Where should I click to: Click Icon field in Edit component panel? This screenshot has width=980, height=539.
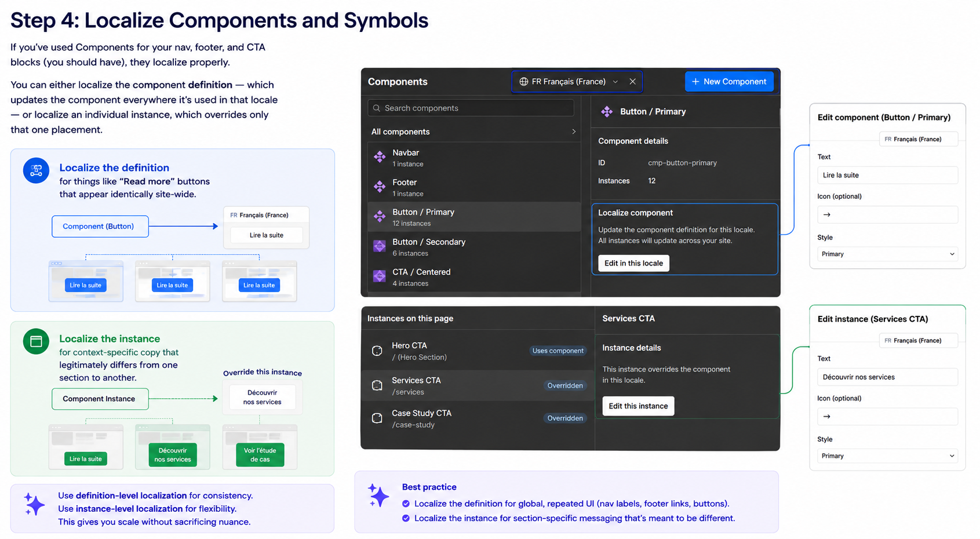tap(887, 214)
